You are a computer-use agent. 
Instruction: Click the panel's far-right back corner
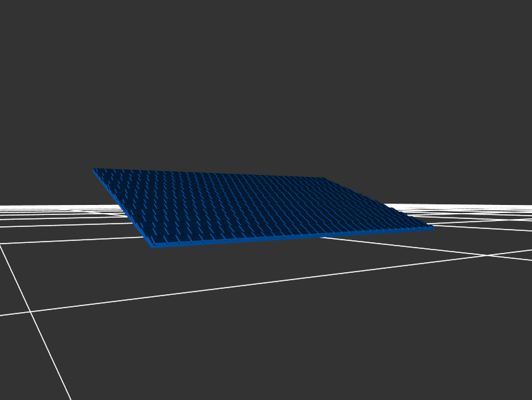[324, 178]
